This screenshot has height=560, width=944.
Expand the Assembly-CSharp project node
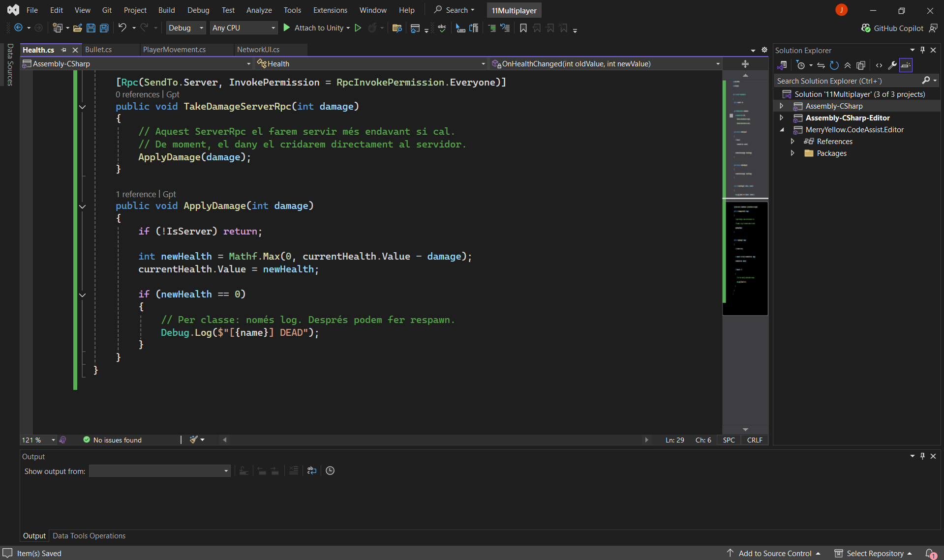pyautogui.click(x=781, y=106)
